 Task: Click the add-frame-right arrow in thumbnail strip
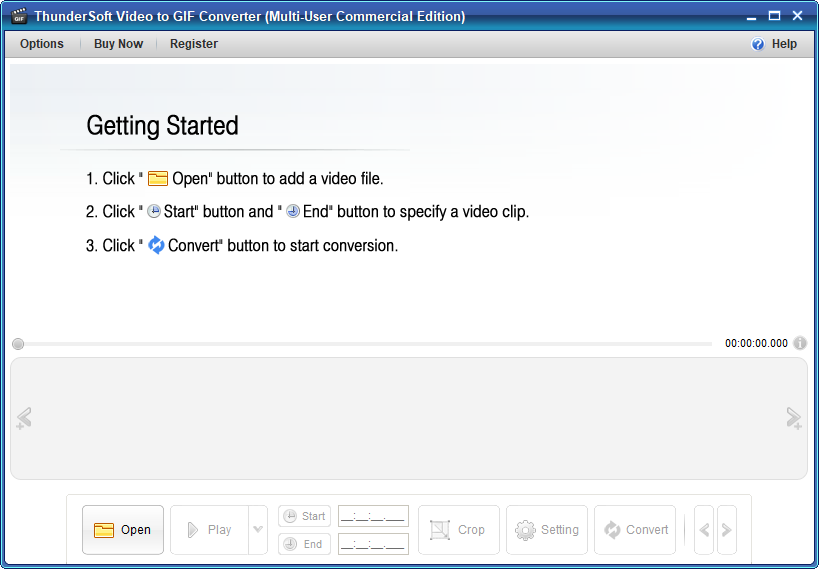point(794,418)
